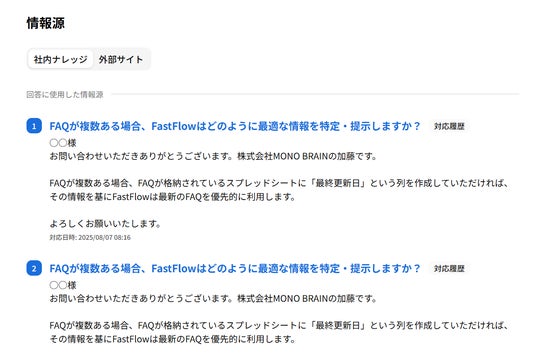Click the 対応日時 2025/08/07 08:16 timestamp
The width and height of the screenshot is (536, 362).
(90, 237)
